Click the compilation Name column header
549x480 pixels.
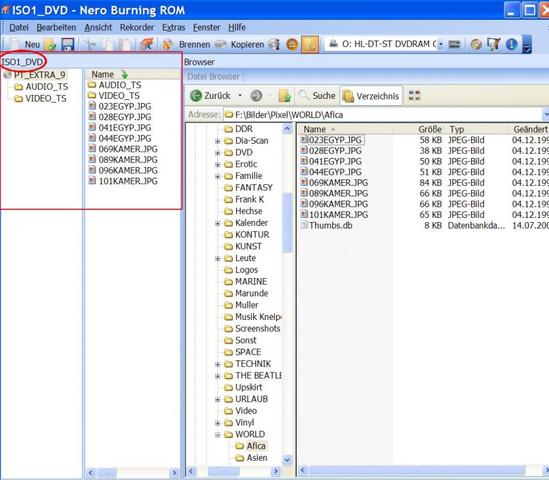point(133,74)
